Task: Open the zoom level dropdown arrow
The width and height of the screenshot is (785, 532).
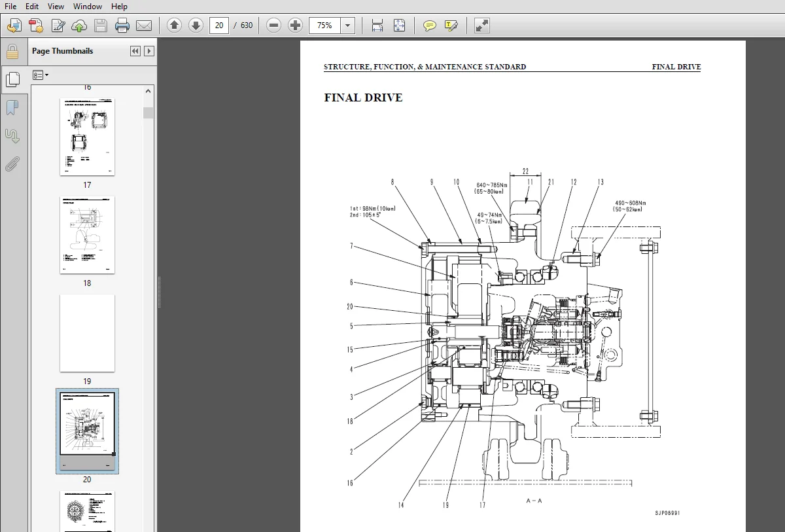Action: (x=348, y=26)
